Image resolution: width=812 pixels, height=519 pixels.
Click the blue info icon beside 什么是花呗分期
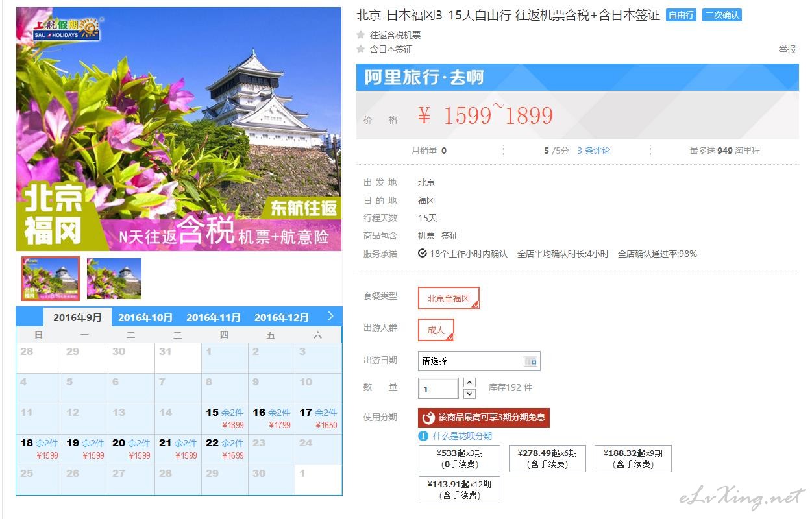(x=424, y=436)
